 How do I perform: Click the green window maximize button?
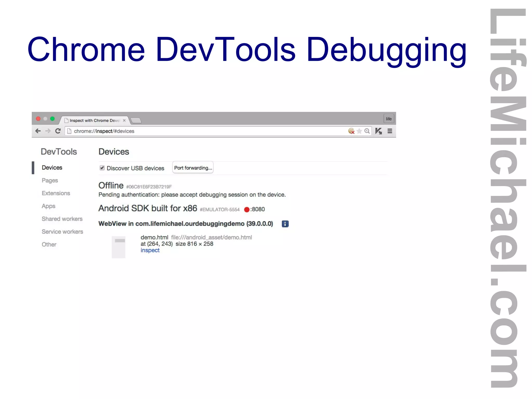click(x=52, y=119)
